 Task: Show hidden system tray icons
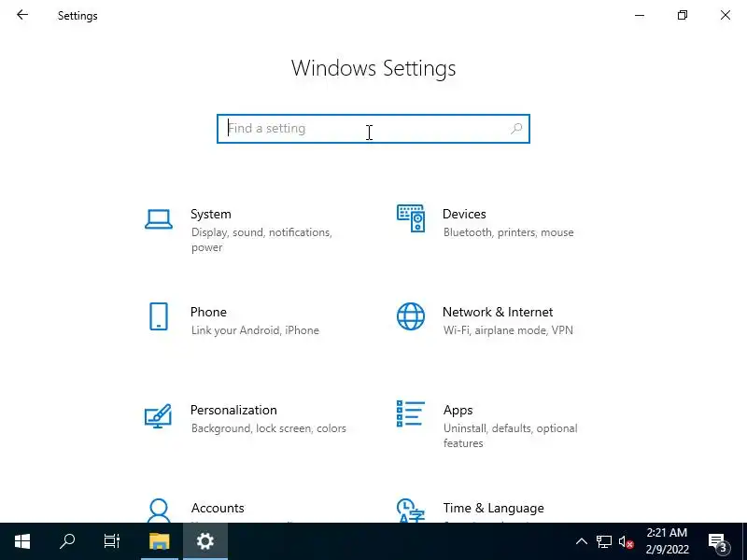581,541
